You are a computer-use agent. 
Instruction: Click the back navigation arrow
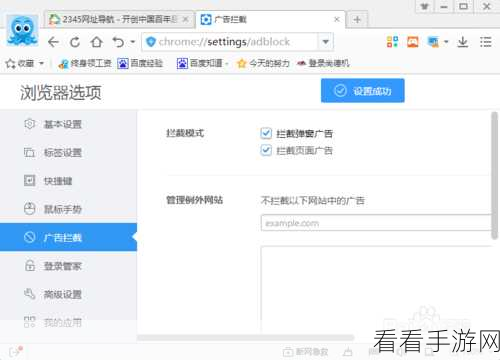(x=53, y=42)
